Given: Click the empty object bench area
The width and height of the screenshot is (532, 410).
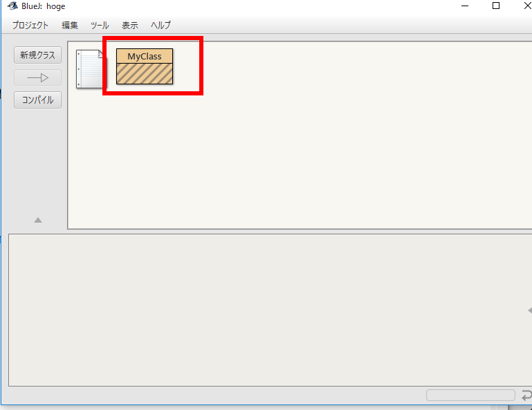Looking at the screenshot, I should pos(268,310).
